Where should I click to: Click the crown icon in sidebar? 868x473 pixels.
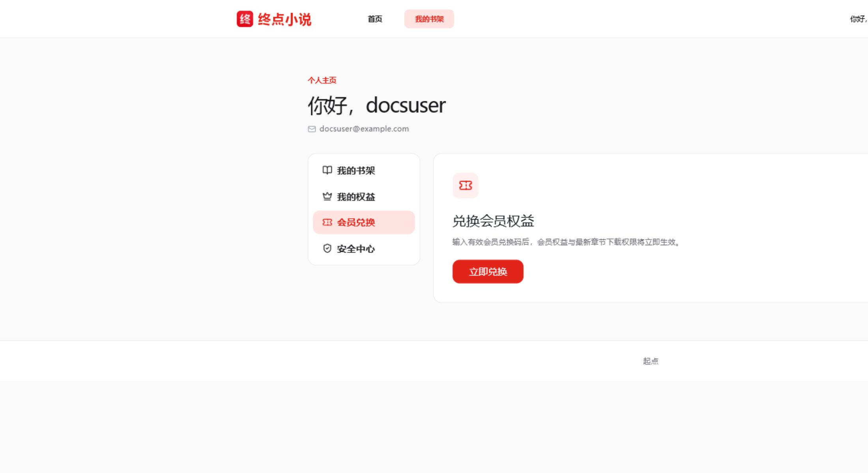click(327, 196)
